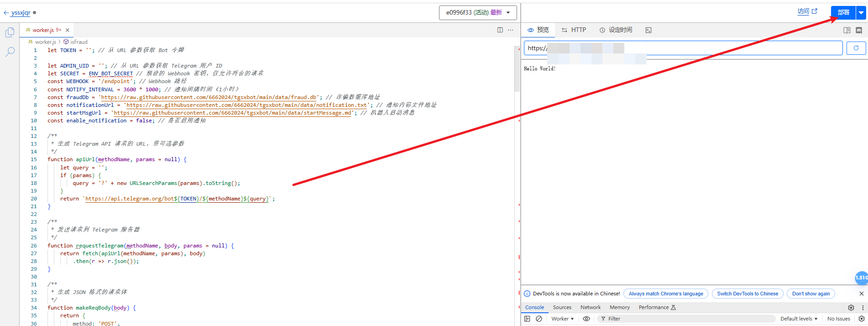Viewport: 868px width, 326px height.
Task: Open the Worker context dropdown
Action: click(x=562, y=319)
